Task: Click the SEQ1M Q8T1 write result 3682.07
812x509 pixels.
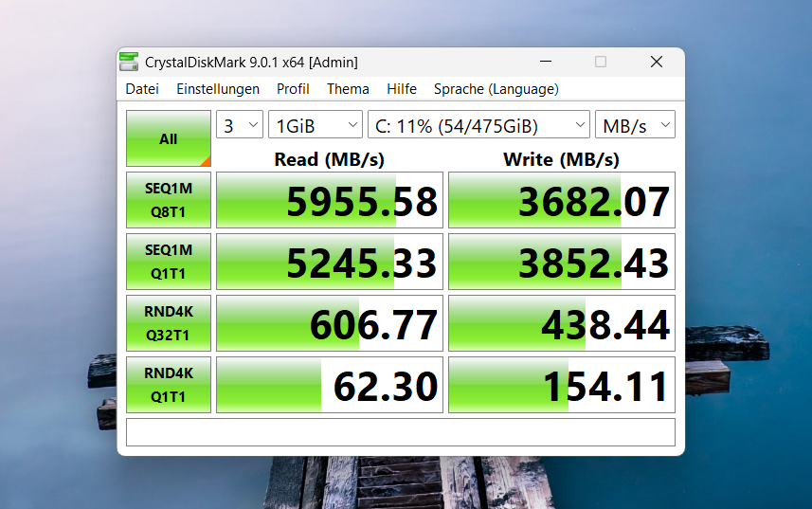Action: [562, 200]
